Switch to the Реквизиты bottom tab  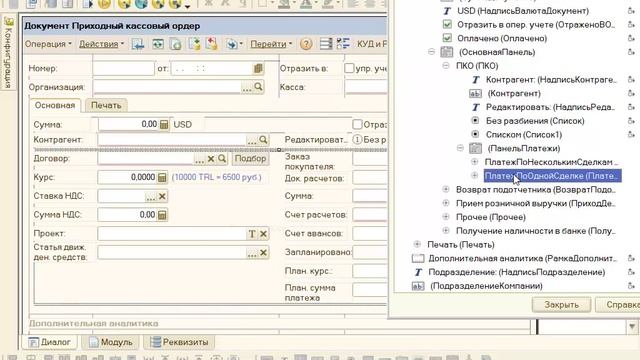coord(179,342)
